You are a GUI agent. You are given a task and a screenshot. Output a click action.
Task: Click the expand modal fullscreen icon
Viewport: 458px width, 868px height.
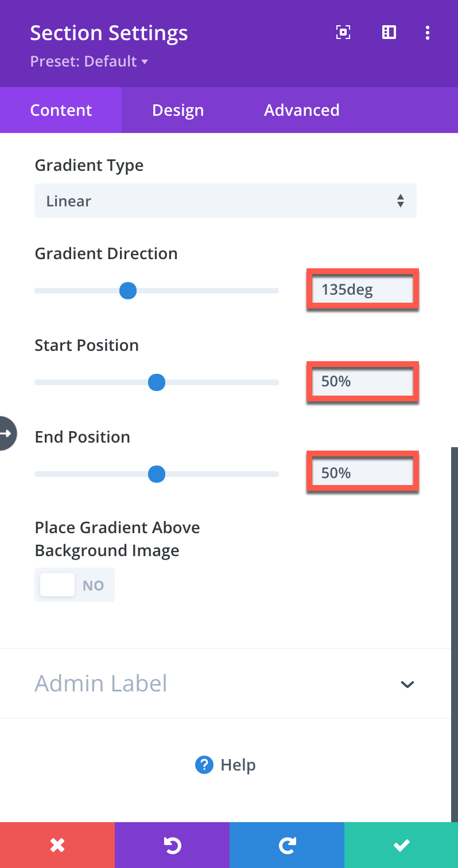pos(343,33)
